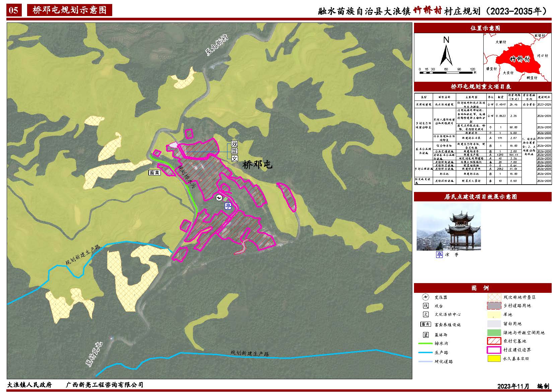This screenshot has height=392, width=554.
Task: Click the 篮 basketball court marker on the map
Action: tap(234, 152)
